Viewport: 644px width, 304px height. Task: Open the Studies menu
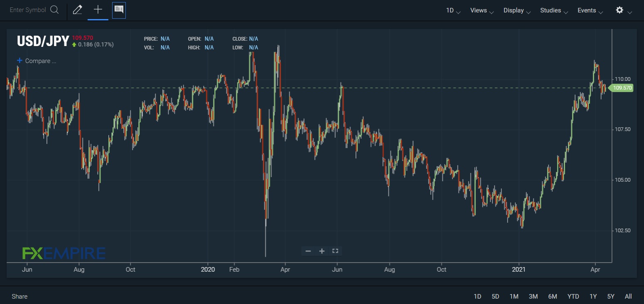pyautogui.click(x=554, y=11)
